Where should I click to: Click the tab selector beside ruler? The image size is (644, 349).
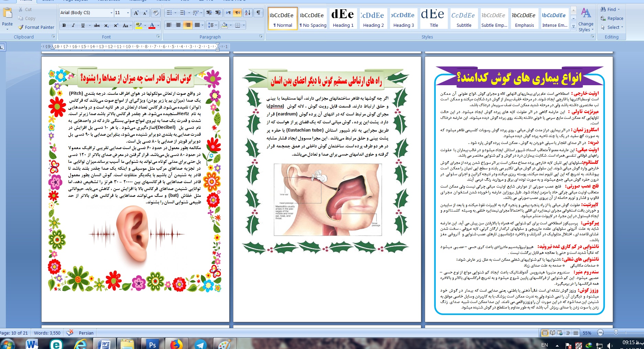[x=2, y=47]
